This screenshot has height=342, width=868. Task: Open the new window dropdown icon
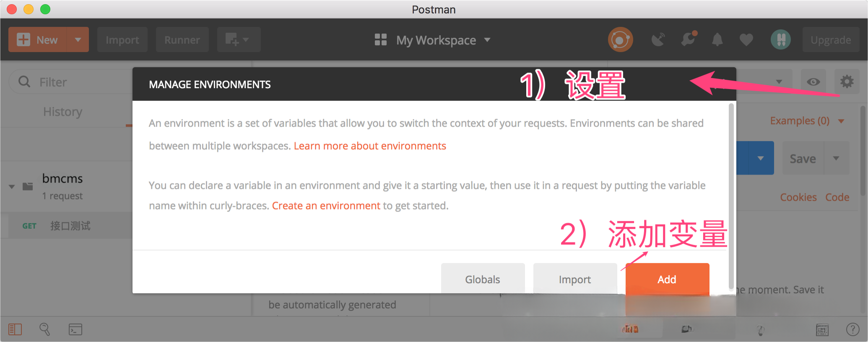(x=239, y=40)
